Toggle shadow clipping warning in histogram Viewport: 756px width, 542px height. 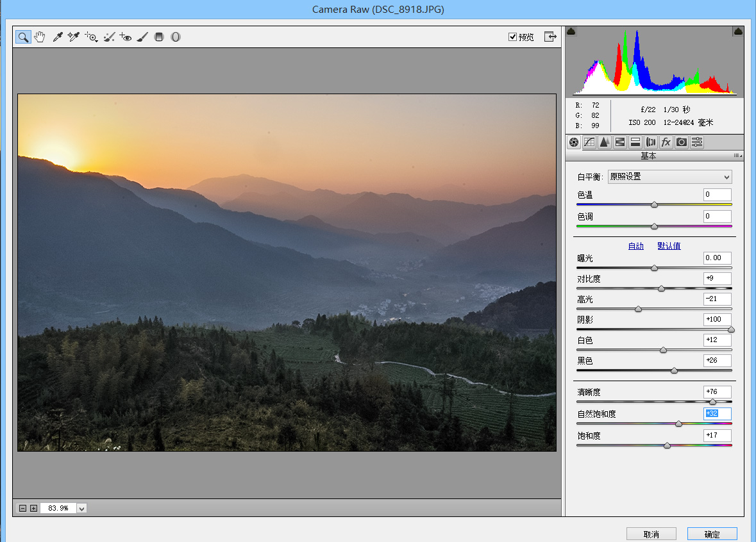pos(571,31)
